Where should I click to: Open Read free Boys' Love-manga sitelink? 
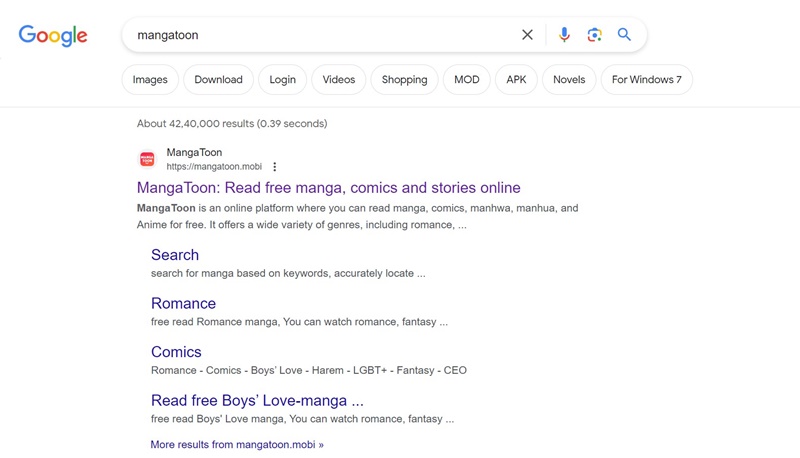[x=257, y=400]
